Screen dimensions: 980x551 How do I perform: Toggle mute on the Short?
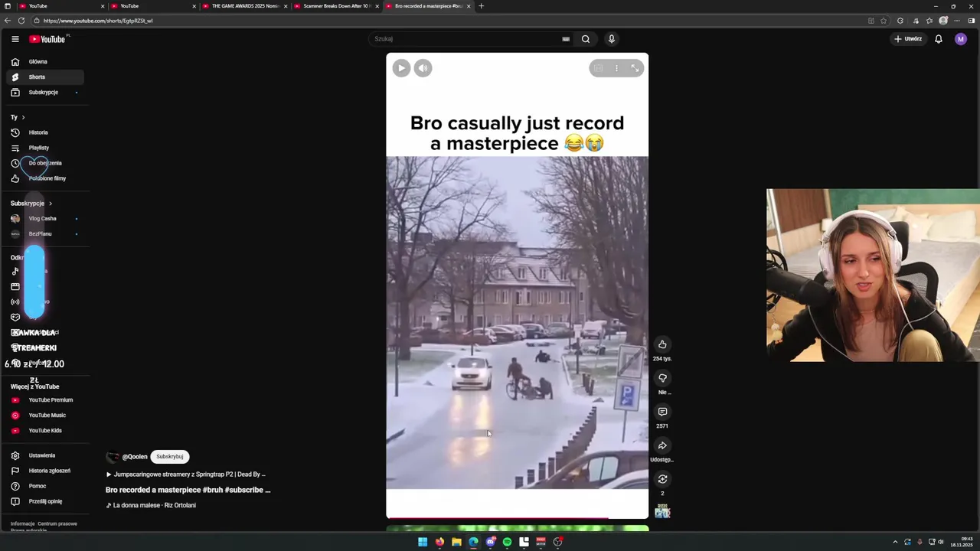coord(423,68)
